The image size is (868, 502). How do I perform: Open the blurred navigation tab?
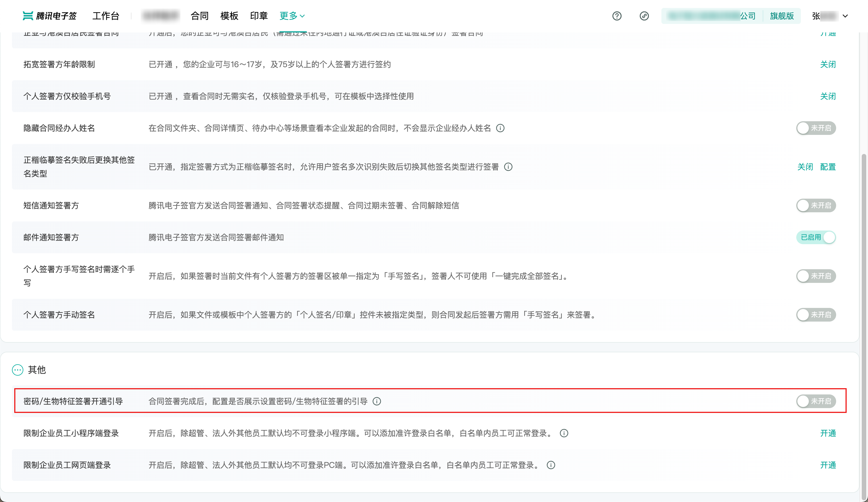click(161, 16)
